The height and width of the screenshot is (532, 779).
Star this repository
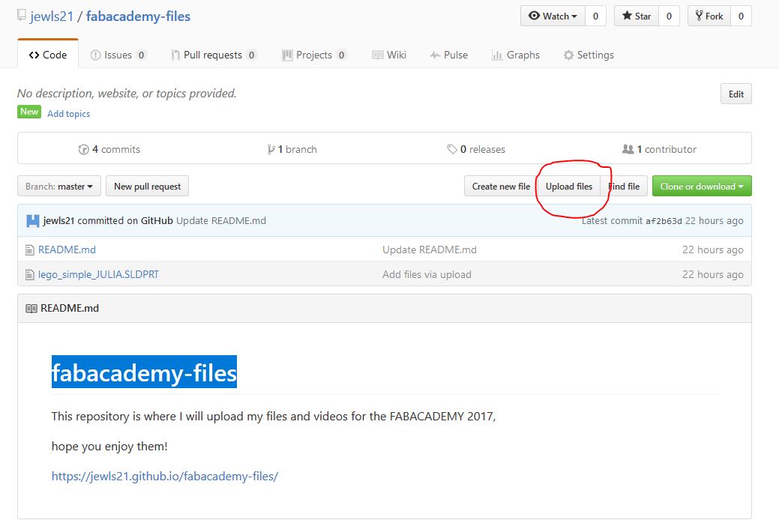pos(637,16)
